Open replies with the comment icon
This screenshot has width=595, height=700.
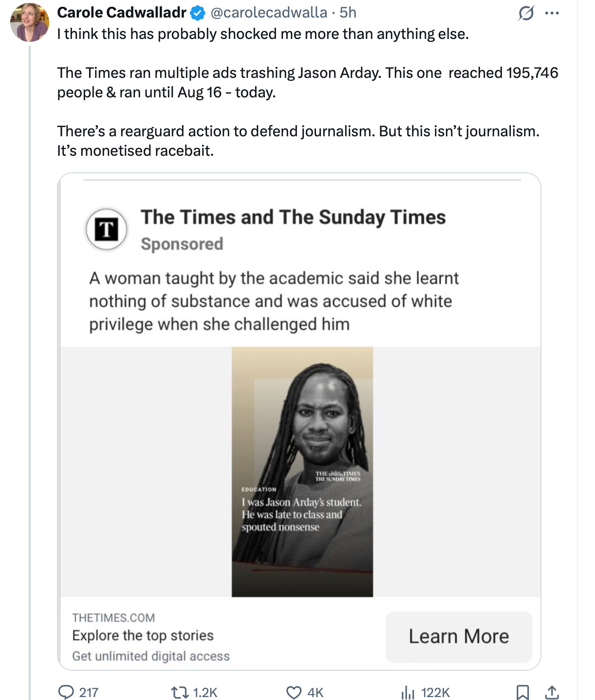click(66, 692)
